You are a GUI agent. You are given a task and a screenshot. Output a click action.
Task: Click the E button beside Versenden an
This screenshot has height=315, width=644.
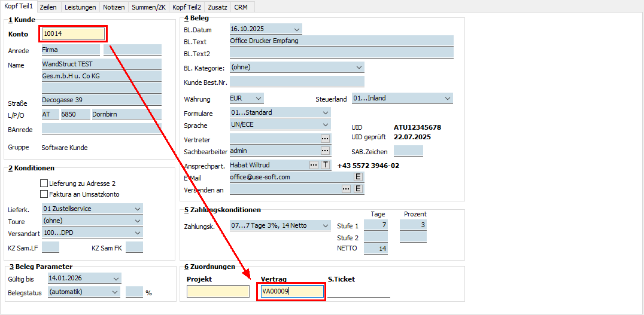(x=359, y=189)
